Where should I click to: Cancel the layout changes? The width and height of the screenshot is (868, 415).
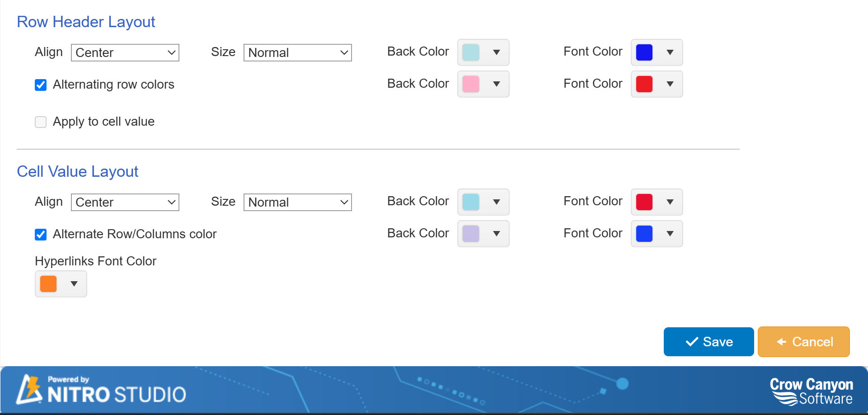(x=803, y=342)
